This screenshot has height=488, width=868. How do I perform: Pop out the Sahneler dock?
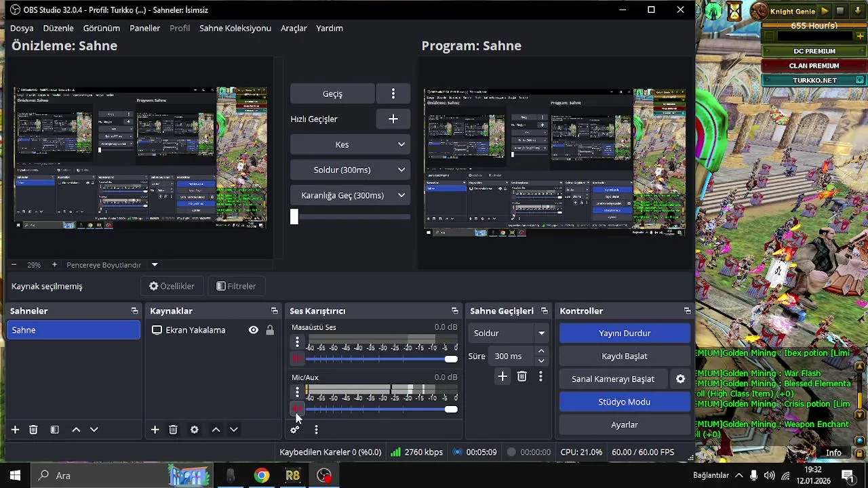134,311
